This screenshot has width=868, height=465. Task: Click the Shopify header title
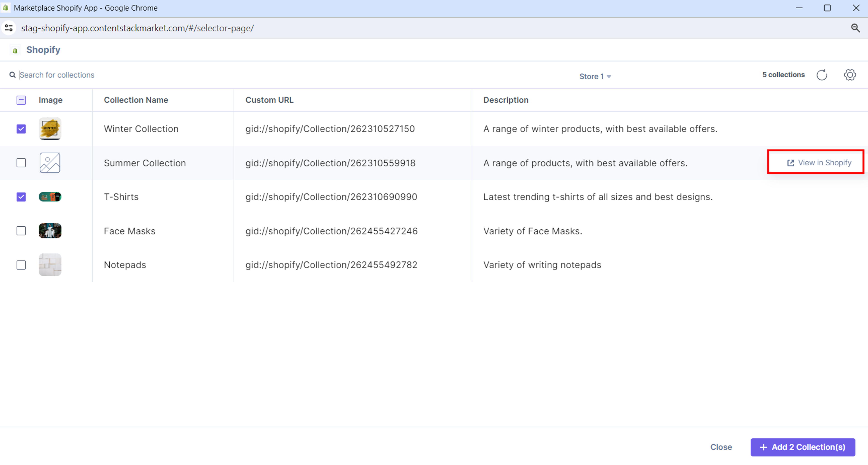(43, 50)
